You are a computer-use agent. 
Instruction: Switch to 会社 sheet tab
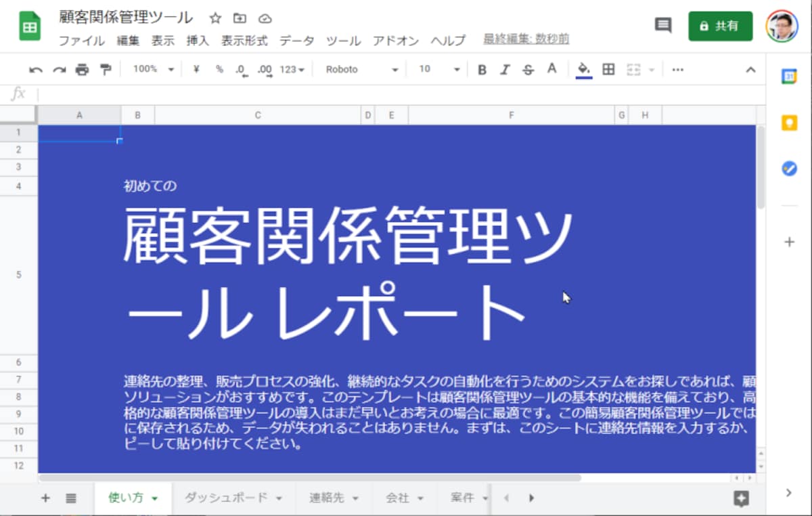[397, 498]
